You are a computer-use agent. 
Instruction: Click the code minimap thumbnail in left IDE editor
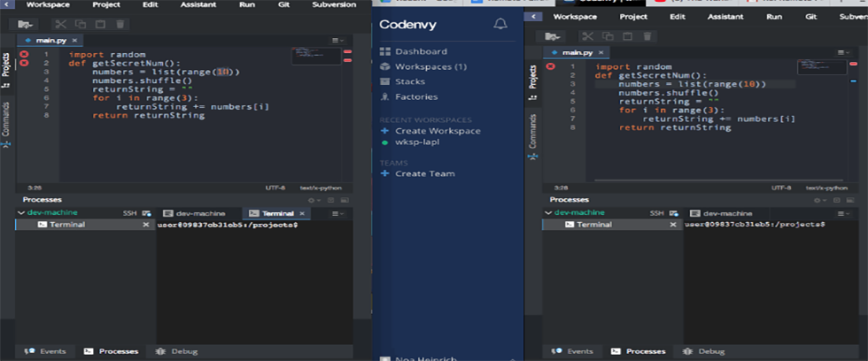coord(316,56)
